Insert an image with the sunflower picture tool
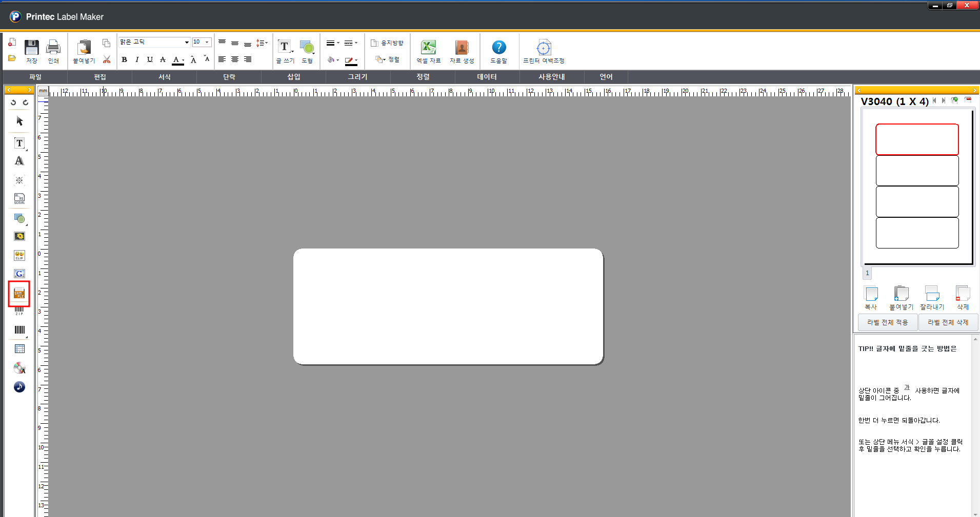980x517 pixels. tap(19, 236)
